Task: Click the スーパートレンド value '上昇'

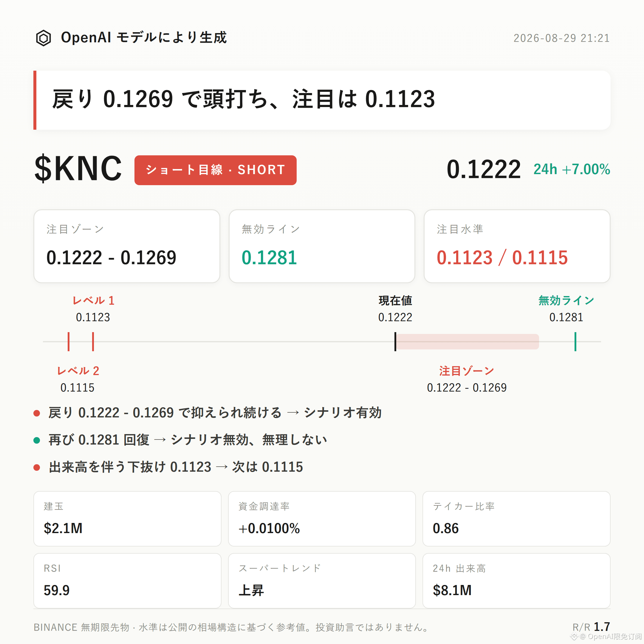Action: 251,590
